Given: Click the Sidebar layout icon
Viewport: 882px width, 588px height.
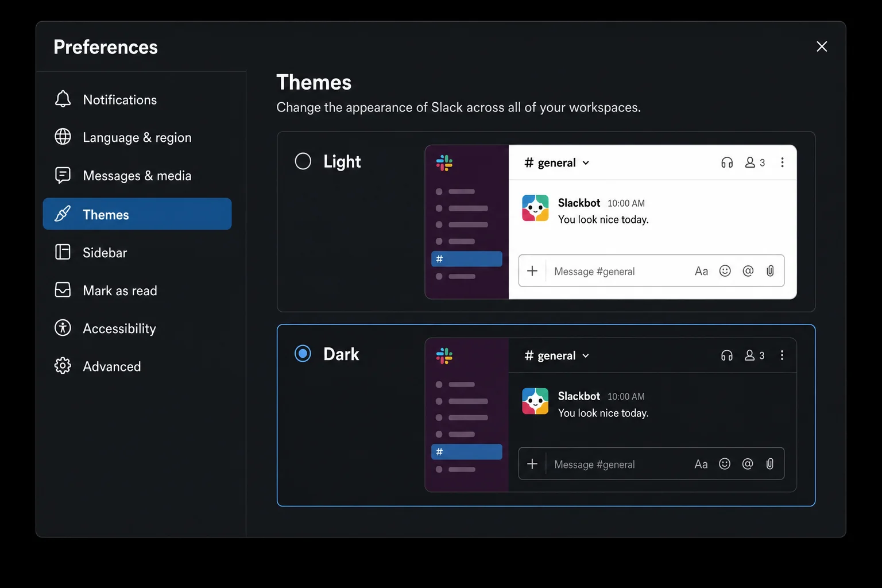Looking at the screenshot, I should click(x=63, y=252).
